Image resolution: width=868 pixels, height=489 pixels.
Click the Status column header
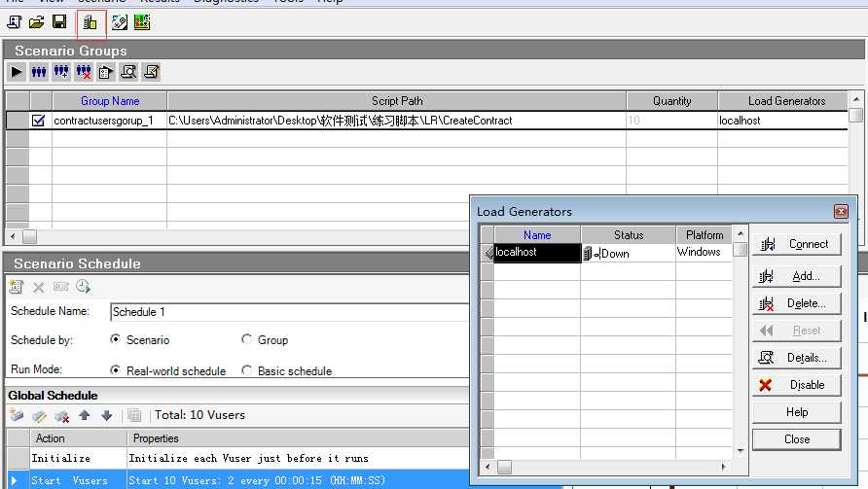[x=629, y=235]
